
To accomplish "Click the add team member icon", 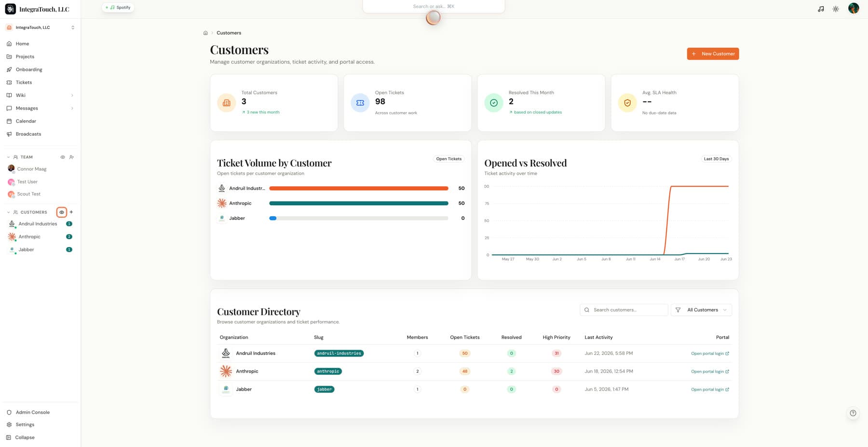I will pyautogui.click(x=71, y=157).
